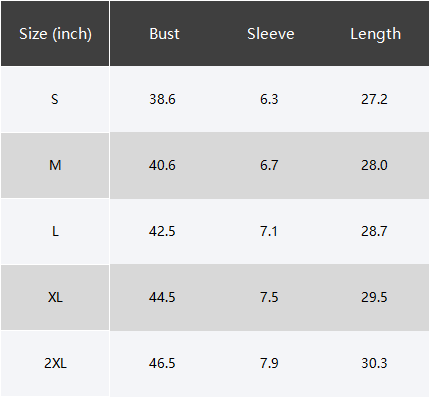This screenshot has height=397, width=429.
Task: Select bust value 42.5
Action: pyautogui.click(x=162, y=231)
